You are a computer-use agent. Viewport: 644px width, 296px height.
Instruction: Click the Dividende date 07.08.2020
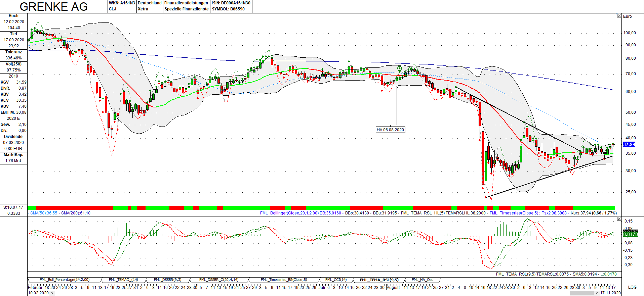tap(14, 143)
